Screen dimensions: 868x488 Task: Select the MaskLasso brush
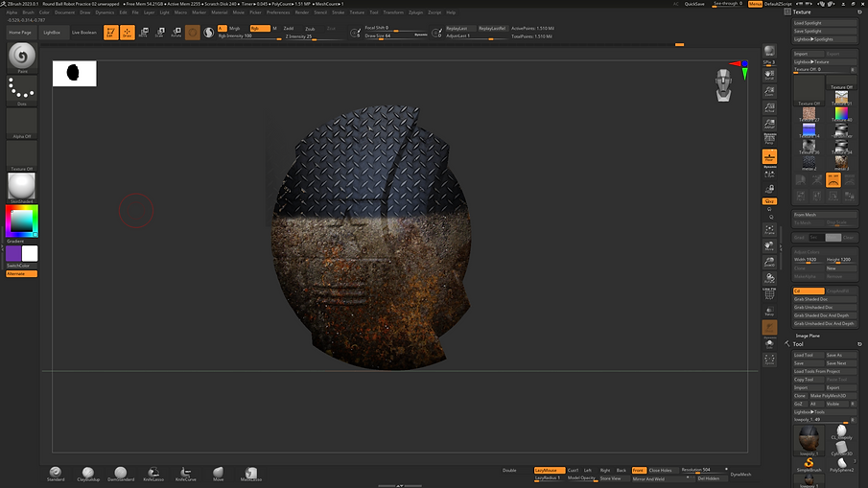[x=250, y=474]
